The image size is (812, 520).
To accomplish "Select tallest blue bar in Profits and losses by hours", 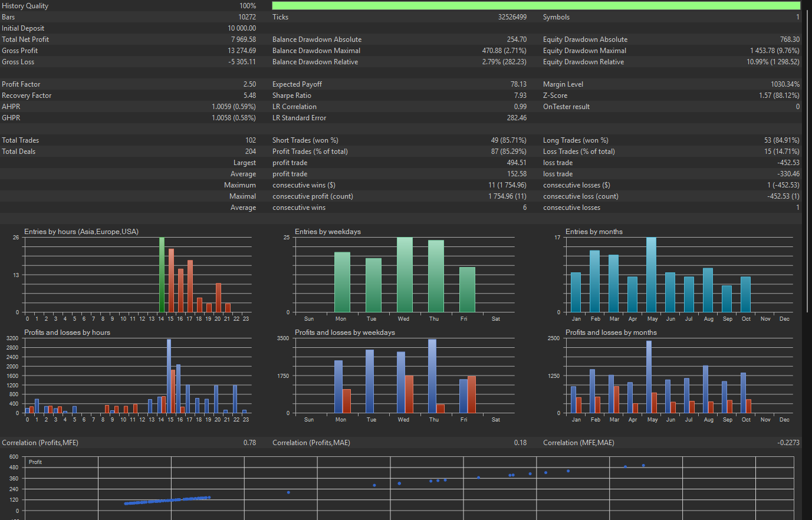I will pos(169,376).
